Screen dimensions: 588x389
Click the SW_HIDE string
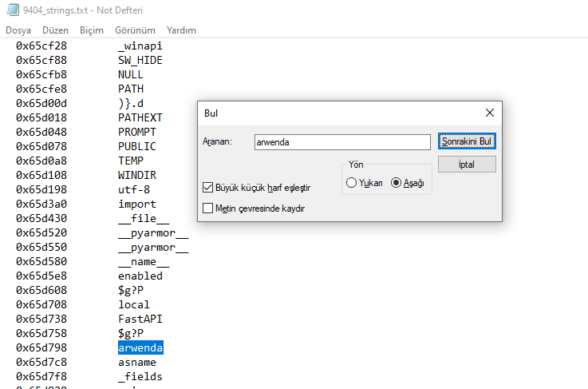tap(140, 60)
